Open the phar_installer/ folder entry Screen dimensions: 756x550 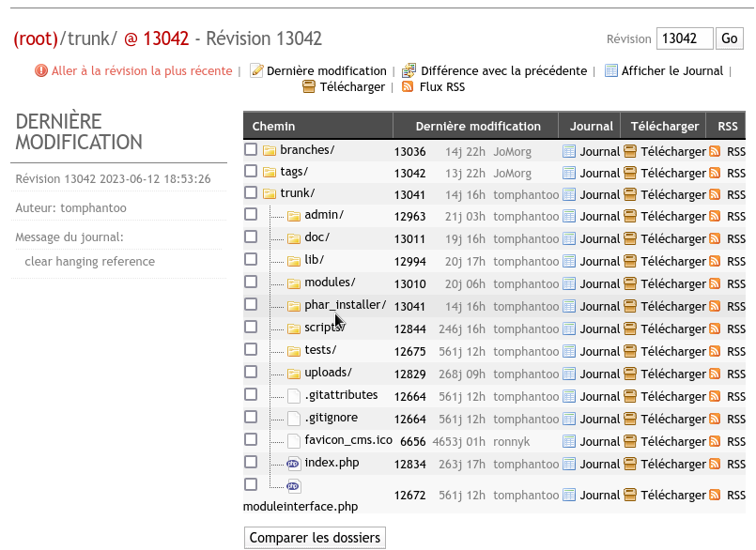click(x=346, y=305)
